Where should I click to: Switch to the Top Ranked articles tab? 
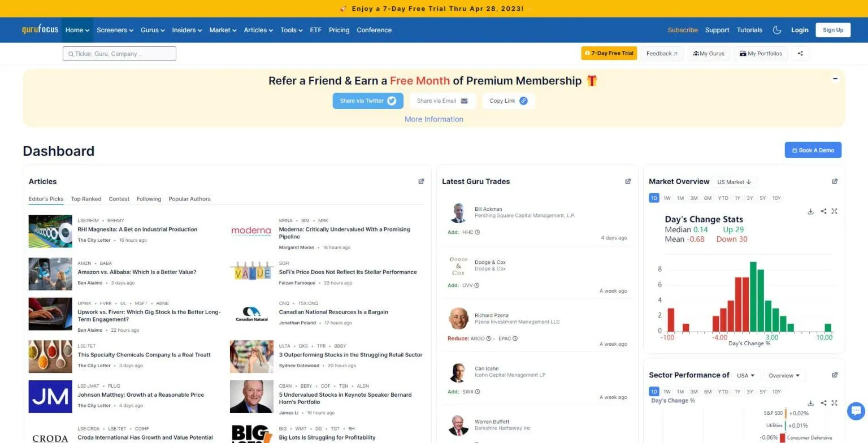pos(86,199)
